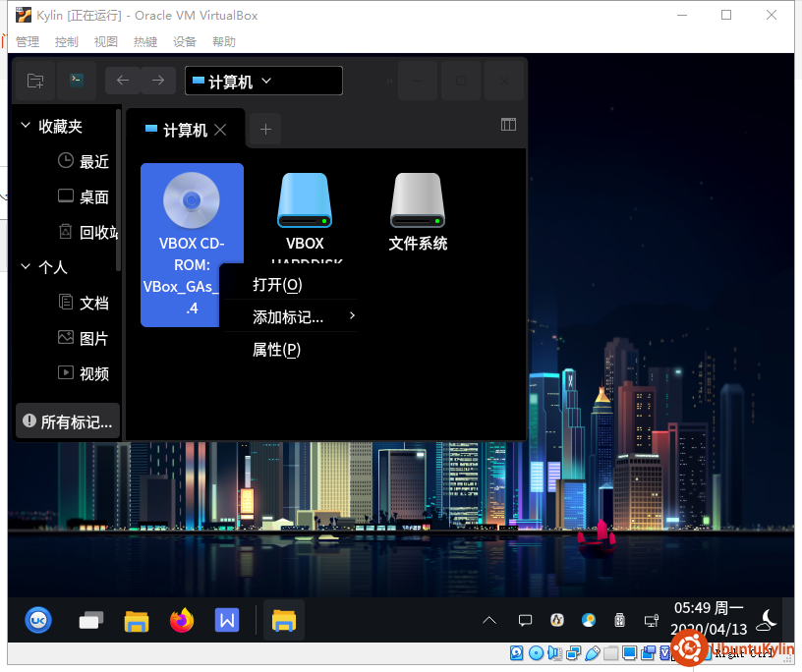Collapse the 收藏夹 sidebar section
The image size is (802, 672).
coord(26,126)
